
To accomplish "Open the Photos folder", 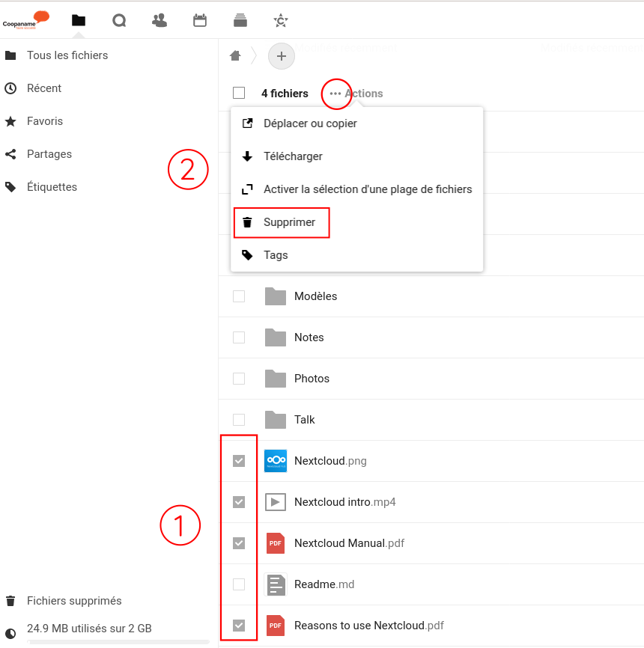I will click(x=312, y=379).
